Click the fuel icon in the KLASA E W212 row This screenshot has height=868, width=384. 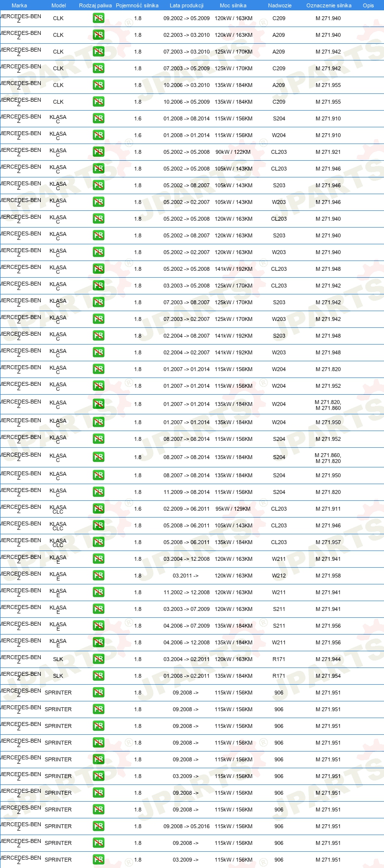click(x=99, y=576)
